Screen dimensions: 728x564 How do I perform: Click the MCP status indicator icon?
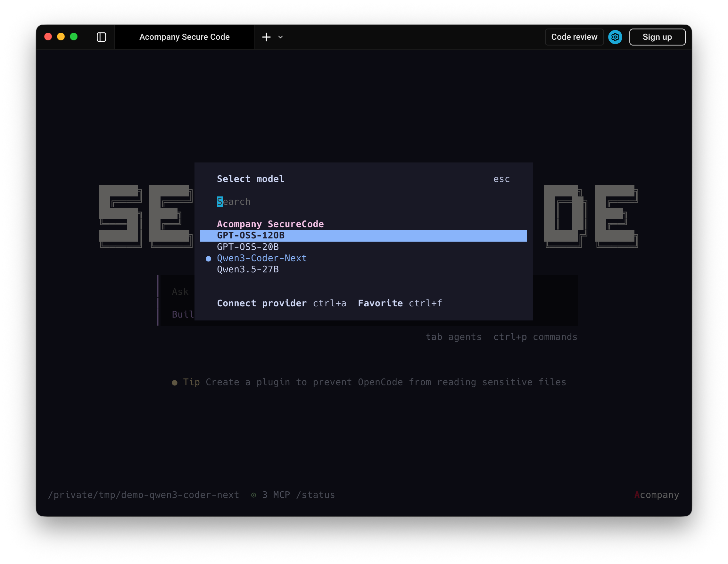pyautogui.click(x=254, y=495)
